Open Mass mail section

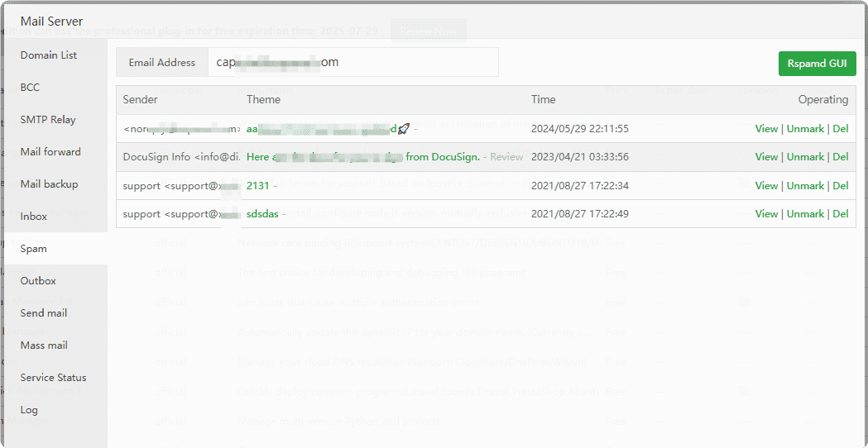coord(45,346)
